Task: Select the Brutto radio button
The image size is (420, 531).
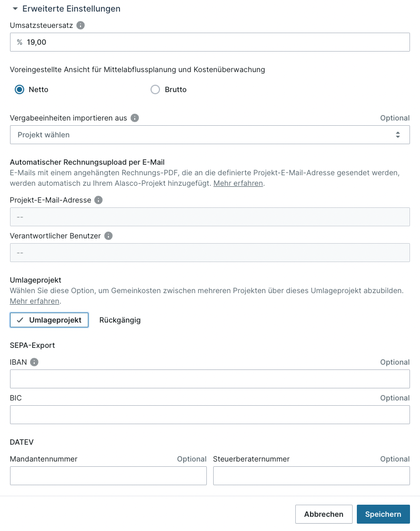Action: [155, 89]
